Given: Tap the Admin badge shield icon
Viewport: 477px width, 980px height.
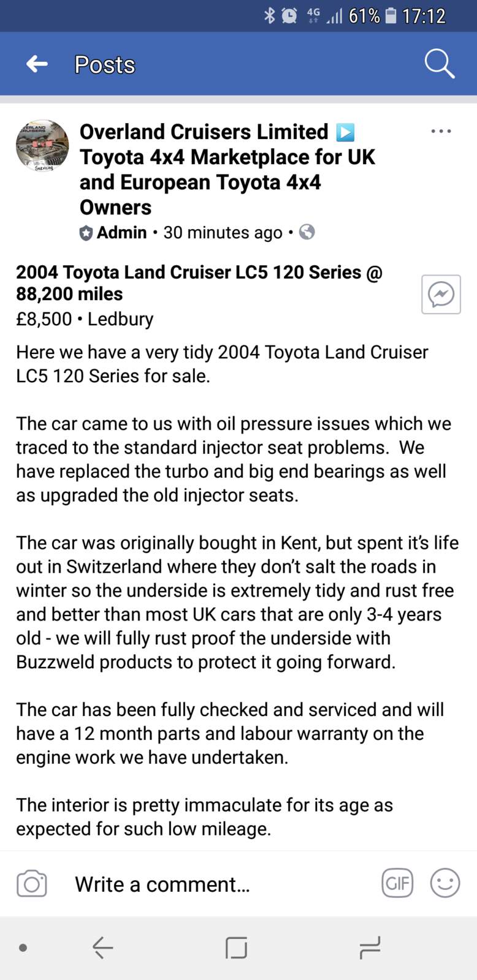Looking at the screenshot, I should tap(86, 233).
